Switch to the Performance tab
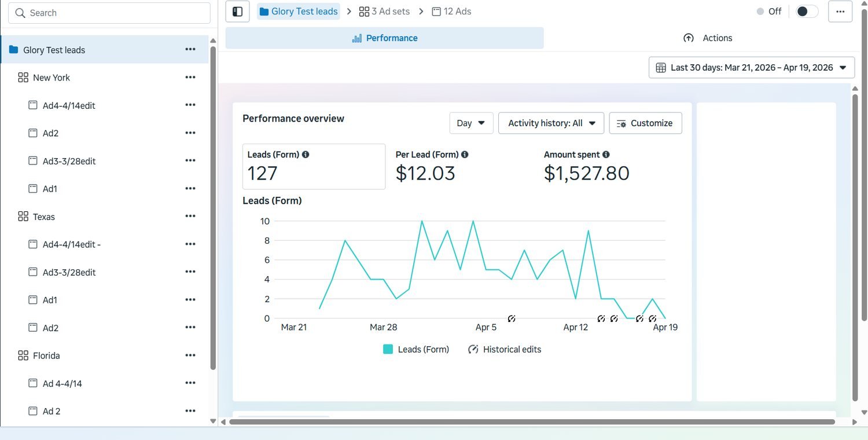Viewport: 868px width, 440px height. tap(385, 38)
